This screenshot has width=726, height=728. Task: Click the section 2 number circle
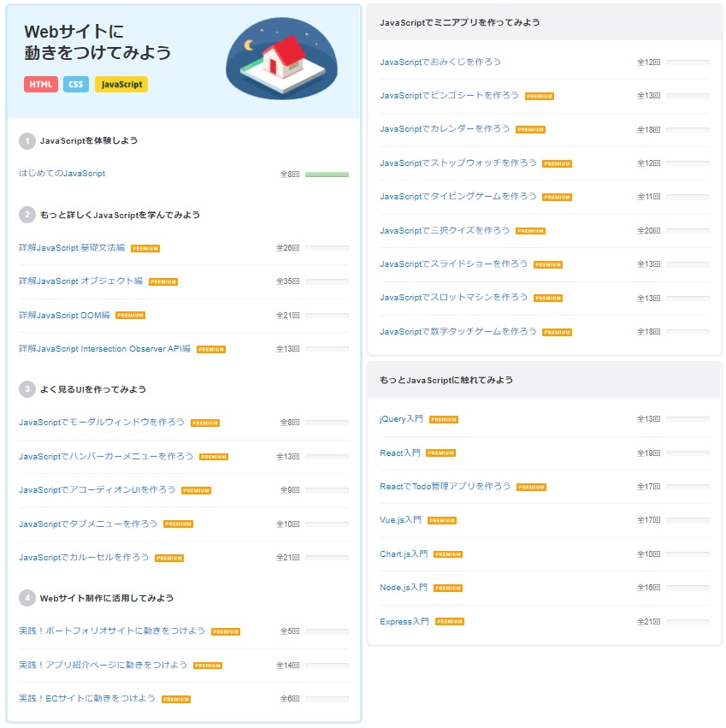click(27, 215)
